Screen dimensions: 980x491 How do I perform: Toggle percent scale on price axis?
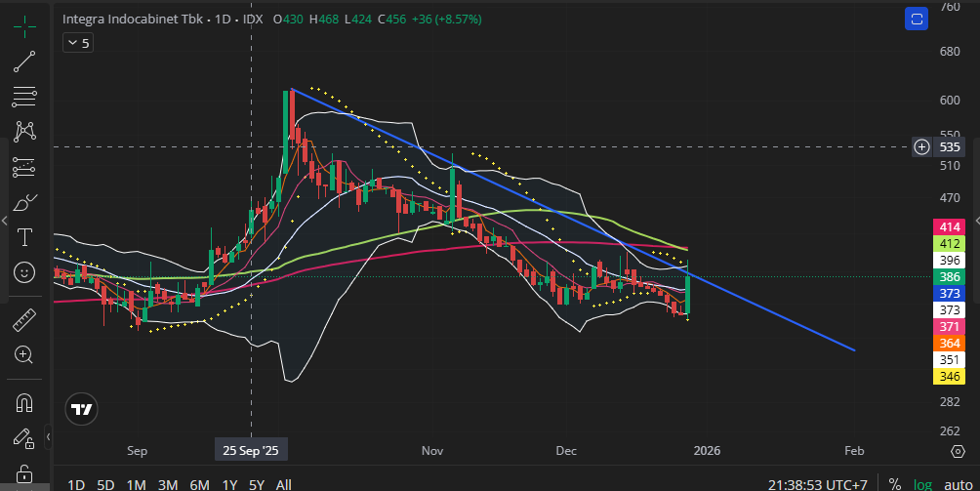(x=894, y=483)
